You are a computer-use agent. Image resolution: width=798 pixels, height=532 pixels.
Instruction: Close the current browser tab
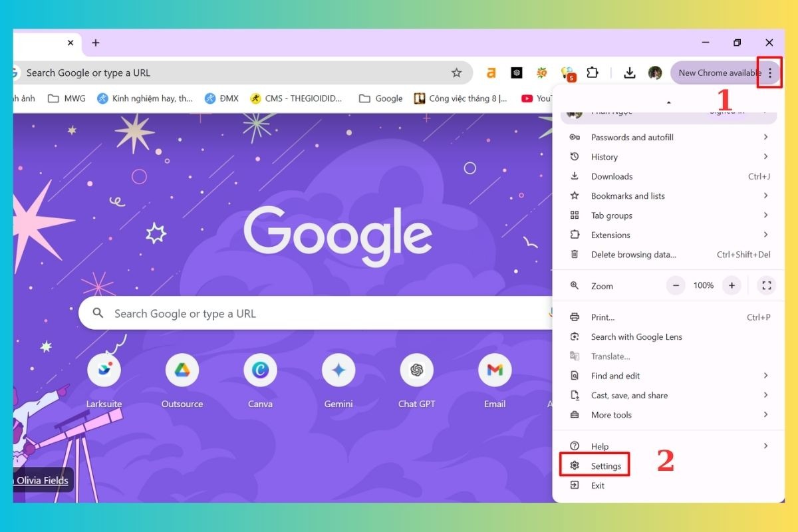pyautogui.click(x=70, y=43)
